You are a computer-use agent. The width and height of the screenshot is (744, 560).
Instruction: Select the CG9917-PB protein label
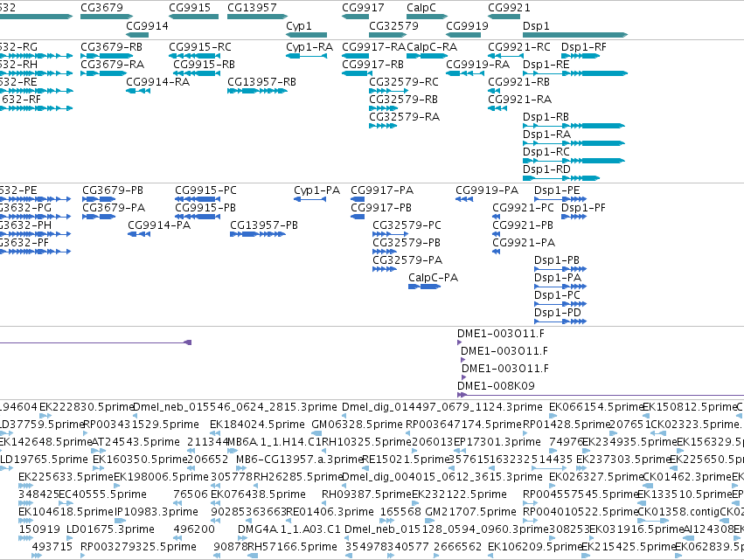381,208
